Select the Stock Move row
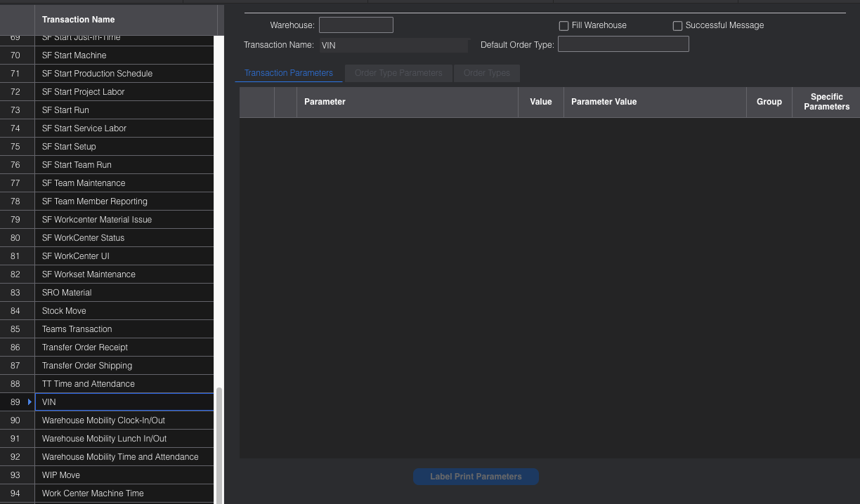The width and height of the screenshot is (860, 504). pos(124,311)
